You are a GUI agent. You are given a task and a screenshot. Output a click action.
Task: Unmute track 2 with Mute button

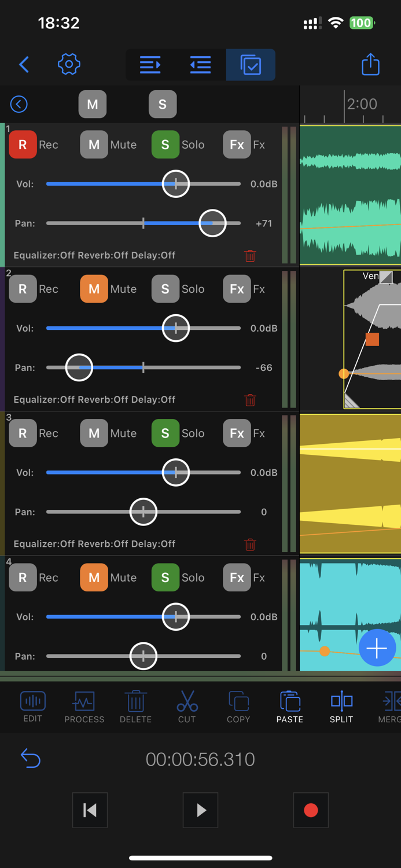point(94,289)
